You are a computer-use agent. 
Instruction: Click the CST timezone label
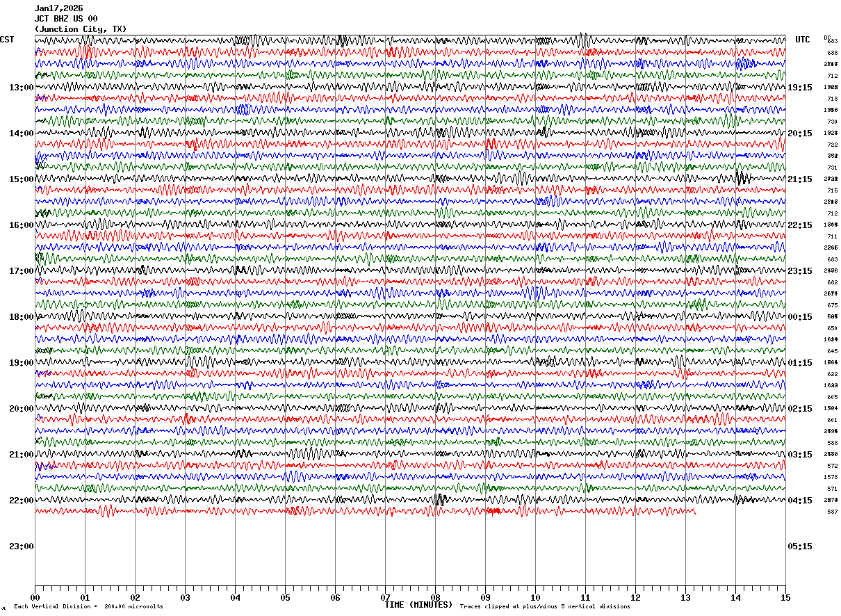point(7,40)
